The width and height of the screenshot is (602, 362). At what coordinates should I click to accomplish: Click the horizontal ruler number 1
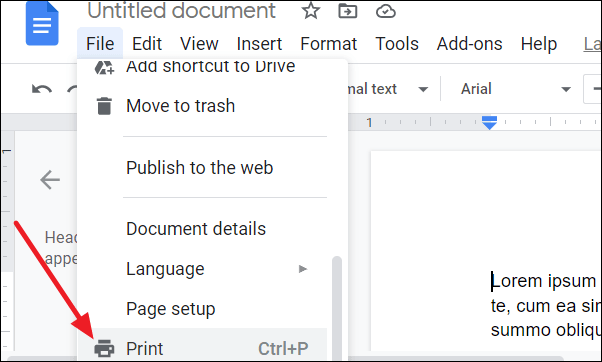click(369, 122)
